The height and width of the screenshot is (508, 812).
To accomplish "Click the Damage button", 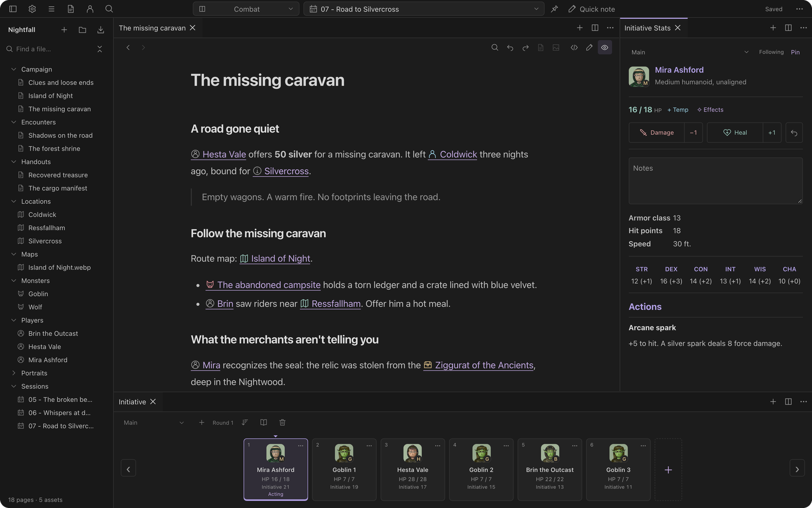I will [x=656, y=133].
